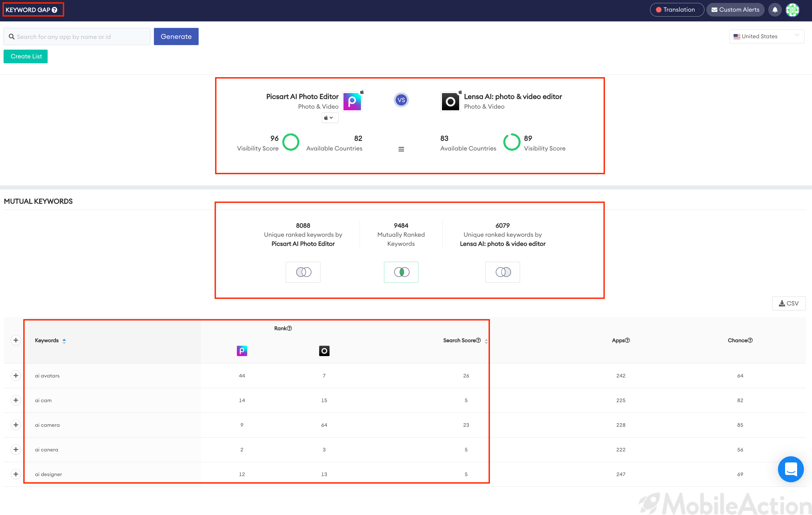Click the Picsart visibility score ring
The width and height of the screenshot is (812, 515).
coord(291,142)
